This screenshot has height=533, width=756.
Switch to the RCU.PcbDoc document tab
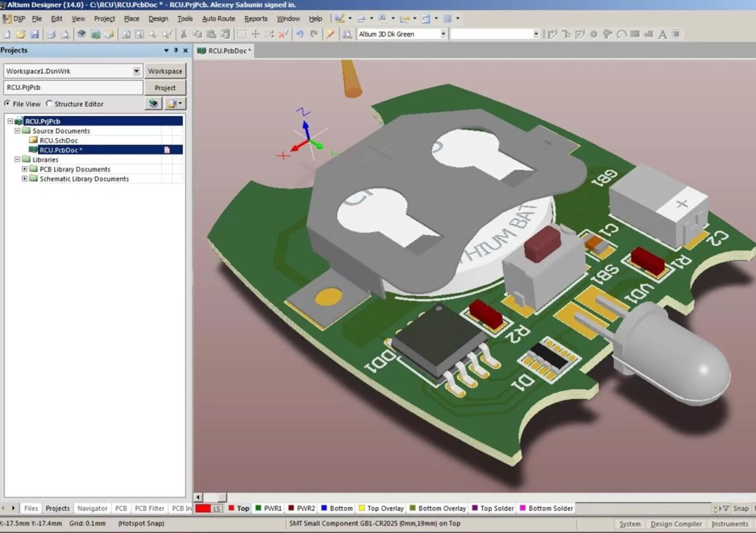[224, 50]
